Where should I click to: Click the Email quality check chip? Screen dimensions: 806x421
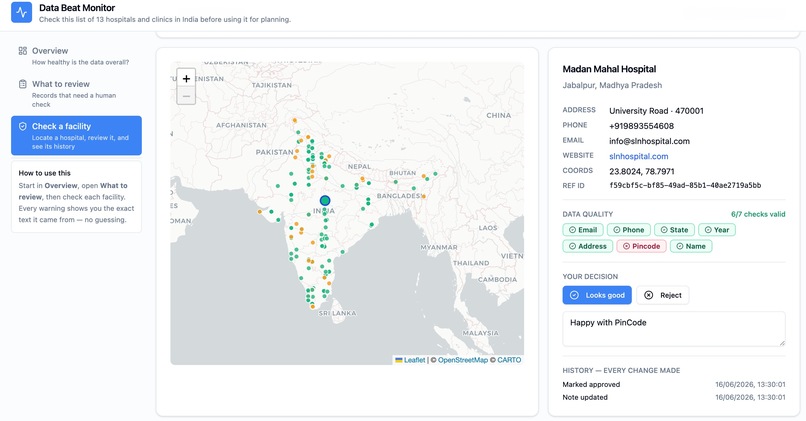click(x=583, y=230)
